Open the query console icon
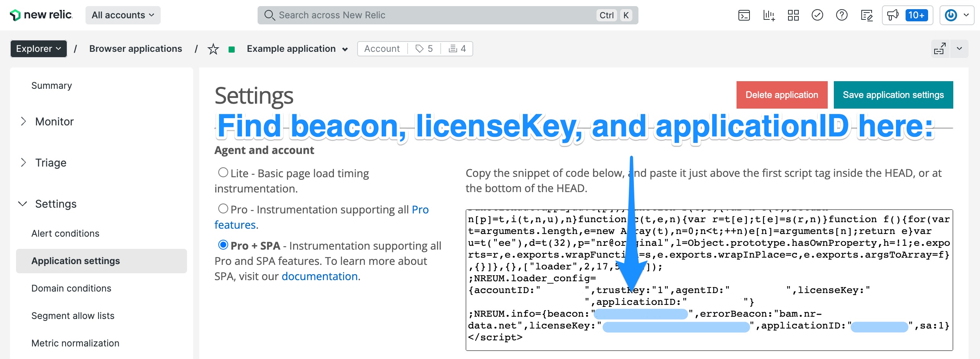Viewport: 980px width, 359px height. tap(744, 15)
